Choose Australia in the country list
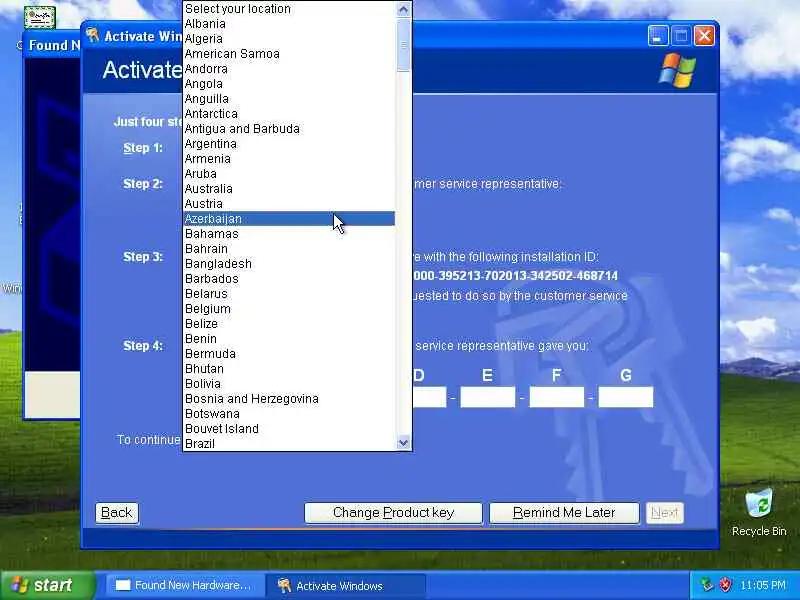 [x=289, y=189]
